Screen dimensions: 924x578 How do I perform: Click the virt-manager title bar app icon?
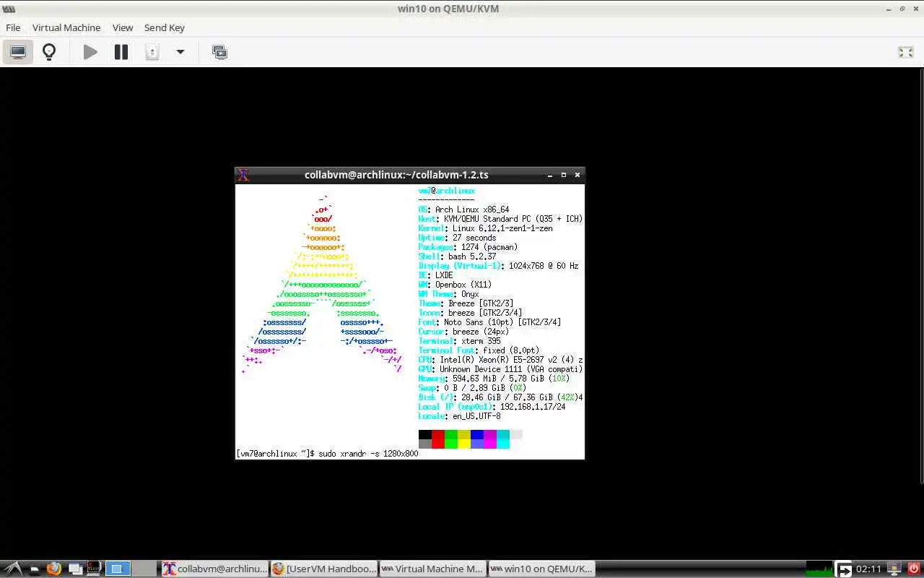click(x=9, y=9)
